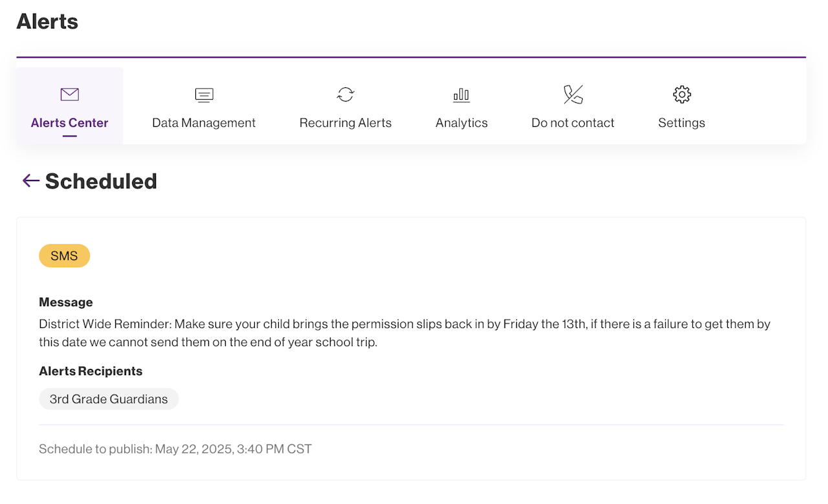This screenshot has height=504, width=828.
Task: Click the District Wide Reminder message text
Action: click(x=404, y=333)
